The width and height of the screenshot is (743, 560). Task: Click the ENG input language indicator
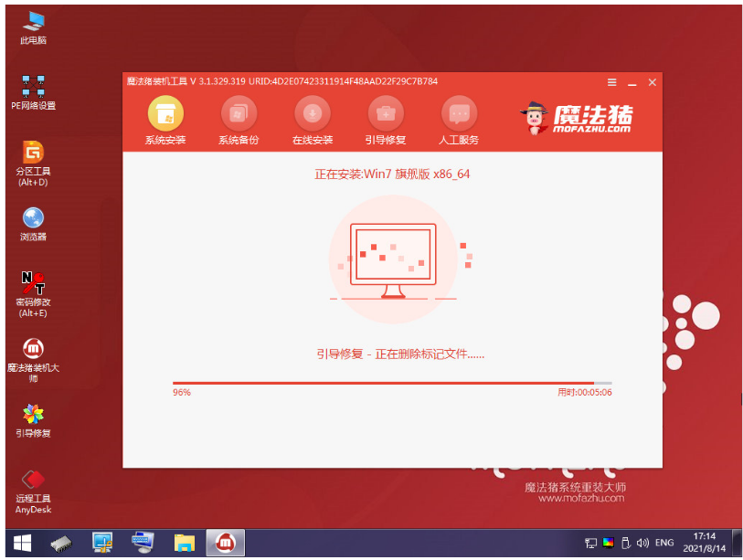click(664, 543)
